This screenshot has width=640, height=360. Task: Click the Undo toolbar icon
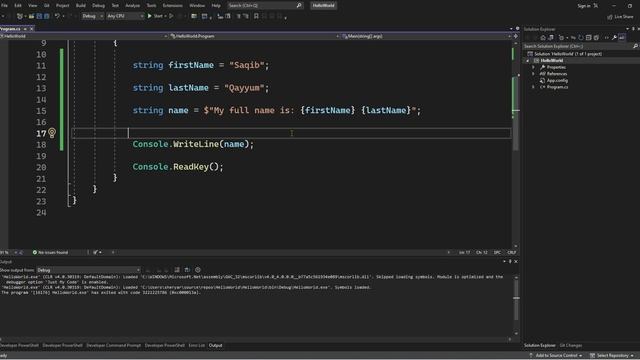point(57,16)
